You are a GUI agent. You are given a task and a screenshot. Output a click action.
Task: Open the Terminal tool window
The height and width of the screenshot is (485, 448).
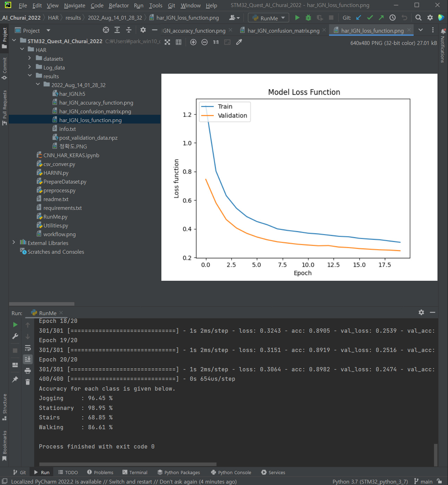[135, 472]
